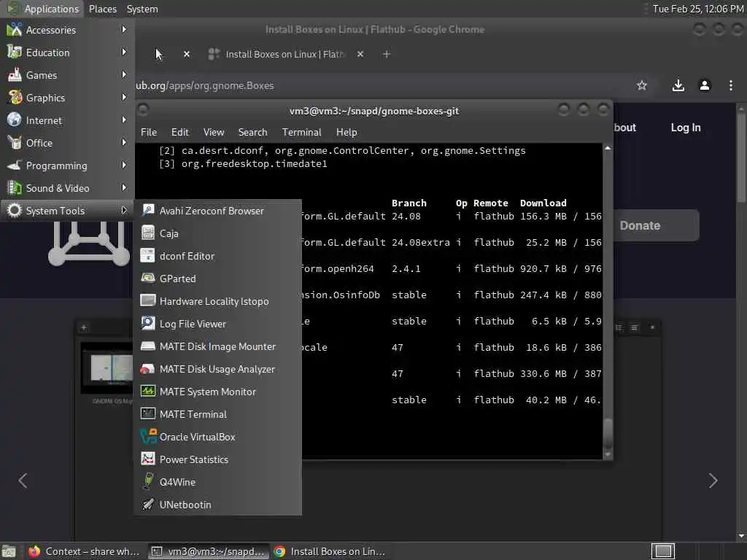The height and width of the screenshot is (560, 747).
Task: Open the terminal Search menu
Action: coord(252,132)
